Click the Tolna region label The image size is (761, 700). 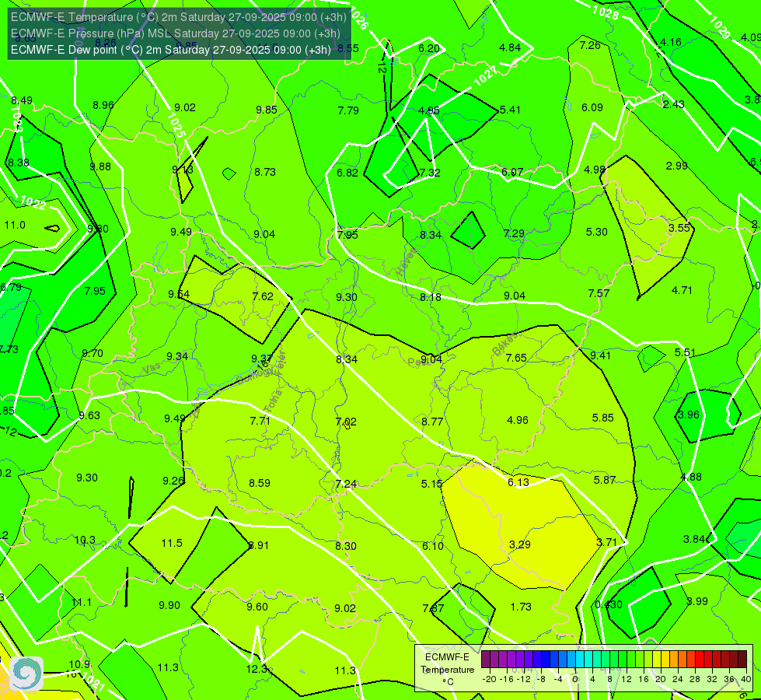tap(273, 401)
